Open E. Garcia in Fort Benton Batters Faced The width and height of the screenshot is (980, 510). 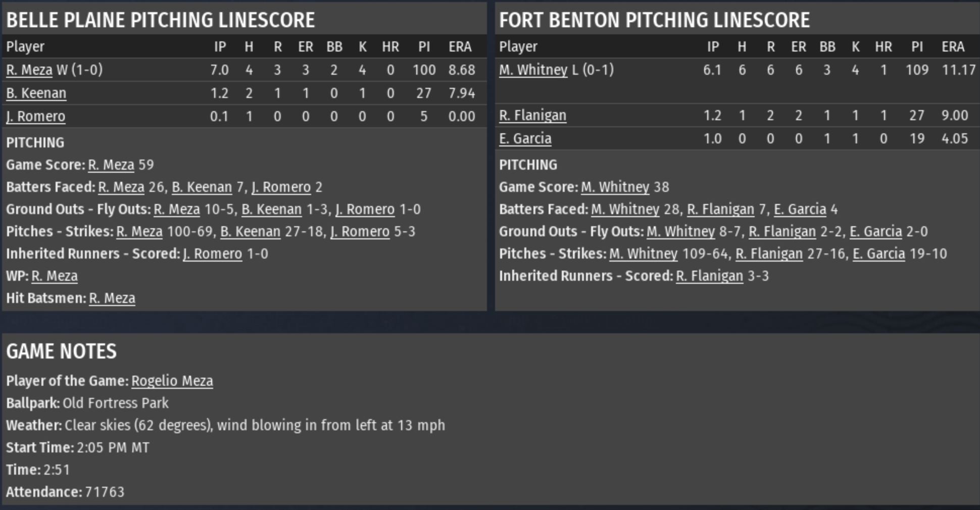point(800,209)
